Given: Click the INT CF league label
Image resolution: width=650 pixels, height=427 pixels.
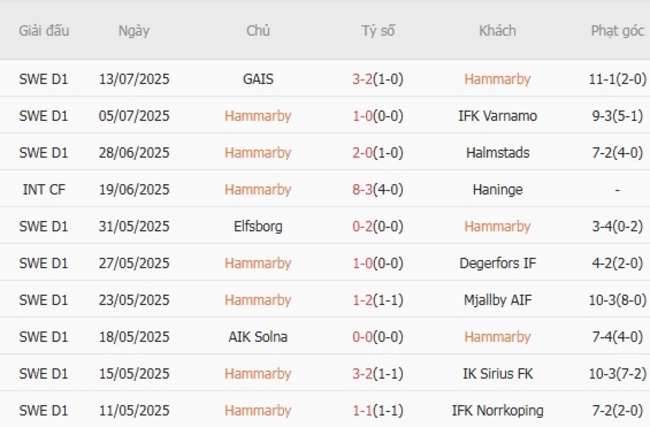Looking at the screenshot, I should (x=44, y=190).
